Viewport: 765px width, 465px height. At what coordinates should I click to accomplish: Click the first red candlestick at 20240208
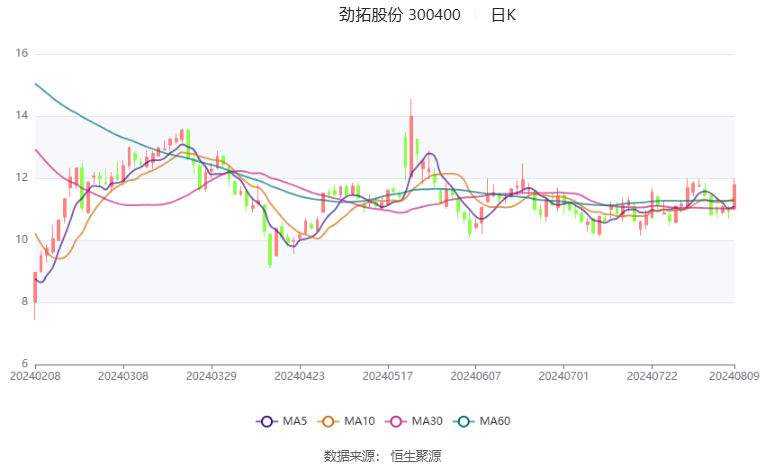pos(35,287)
